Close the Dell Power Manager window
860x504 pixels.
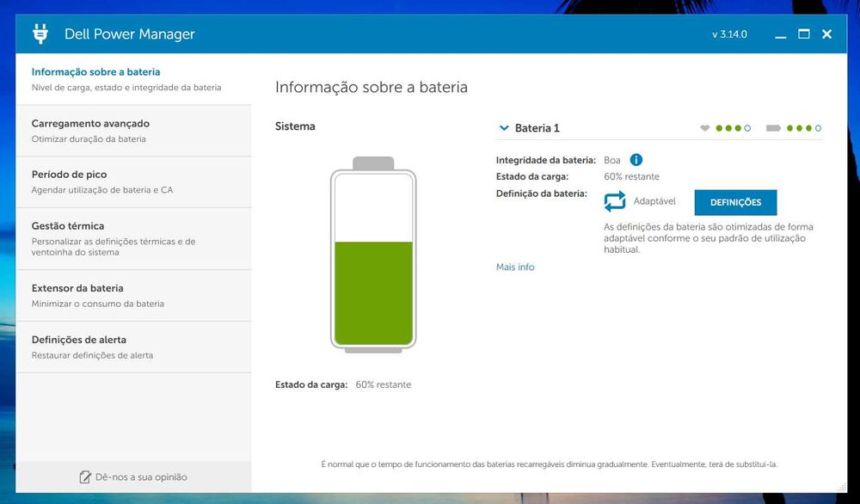click(x=826, y=34)
